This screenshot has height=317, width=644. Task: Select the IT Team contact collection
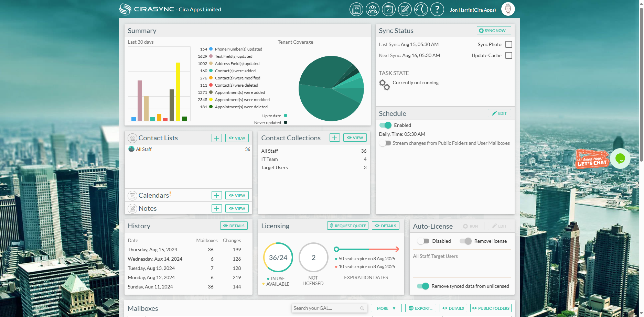click(x=269, y=159)
